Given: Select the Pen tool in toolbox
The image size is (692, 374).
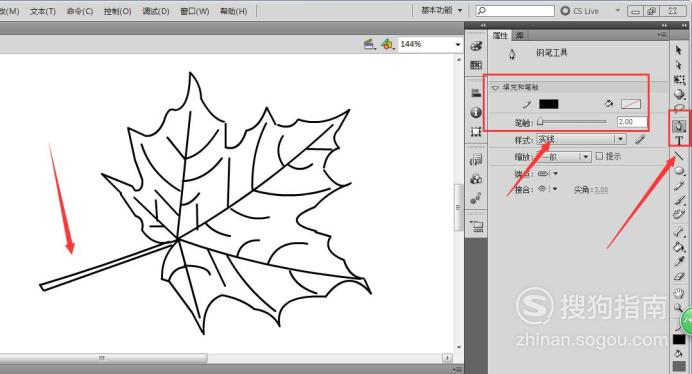Looking at the screenshot, I should 679,126.
